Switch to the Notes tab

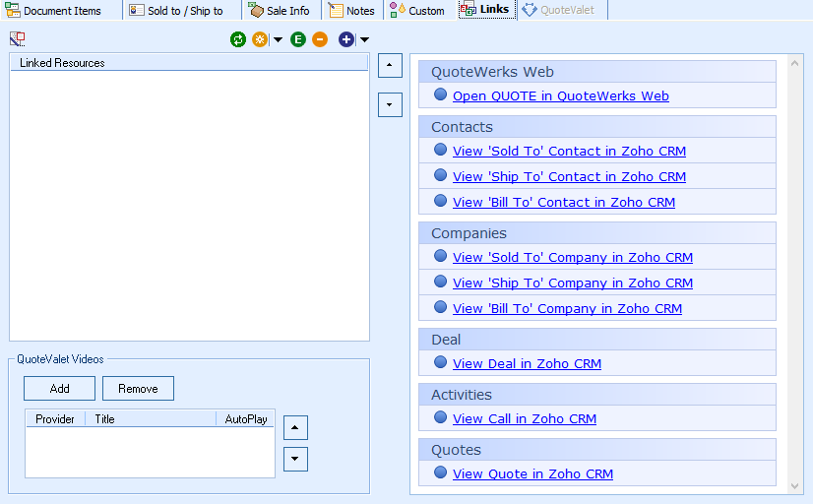tap(352, 11)
